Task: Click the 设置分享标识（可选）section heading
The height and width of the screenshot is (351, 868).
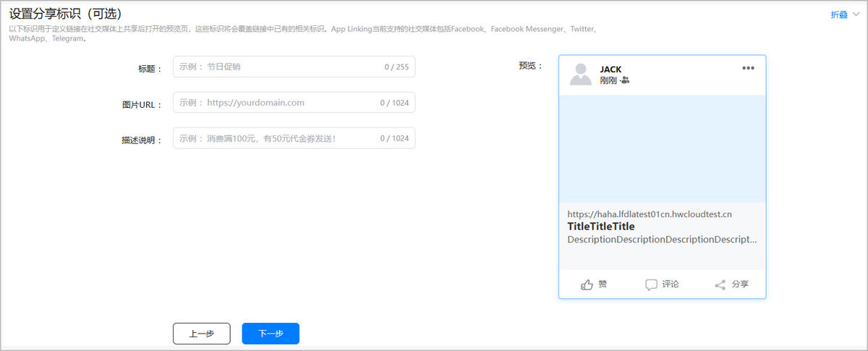Action: click(x=65, y=14)
